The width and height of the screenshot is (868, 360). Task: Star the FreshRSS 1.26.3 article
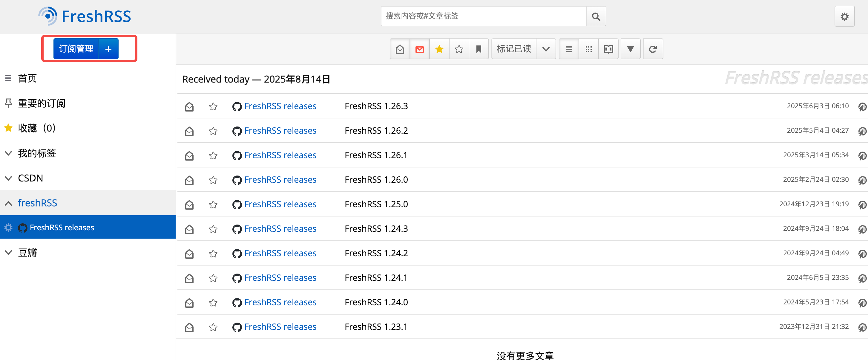[x=213, y=107]
